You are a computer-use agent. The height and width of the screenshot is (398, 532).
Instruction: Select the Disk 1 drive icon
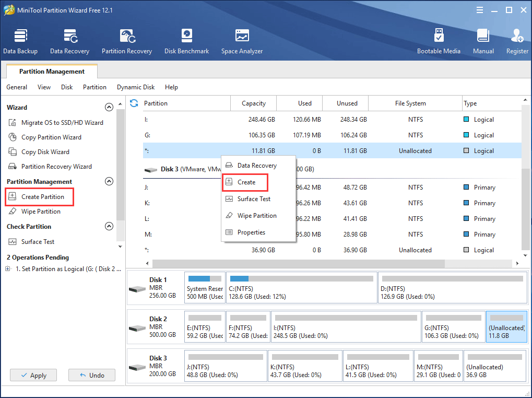tap(137, 289)
